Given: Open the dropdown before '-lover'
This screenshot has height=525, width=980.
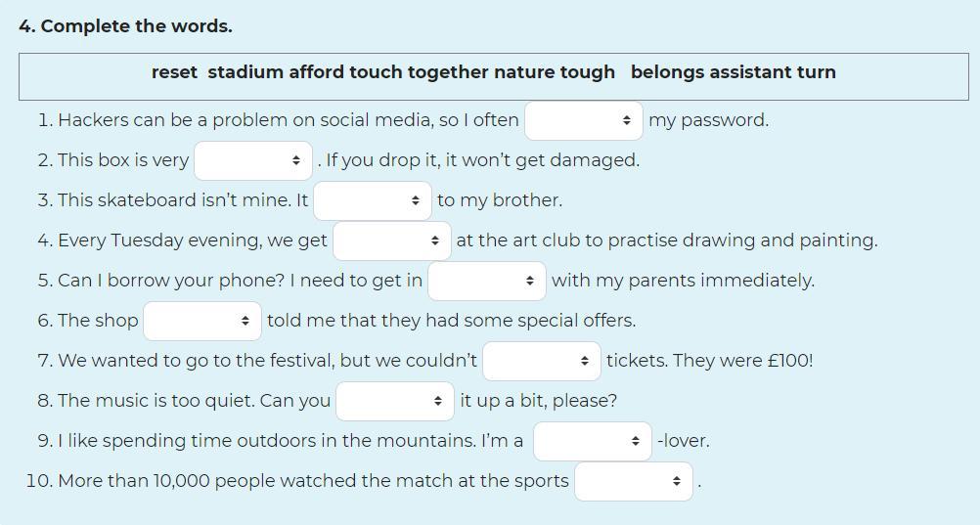Looking at the screenshot, I should (x=593, y=441).
